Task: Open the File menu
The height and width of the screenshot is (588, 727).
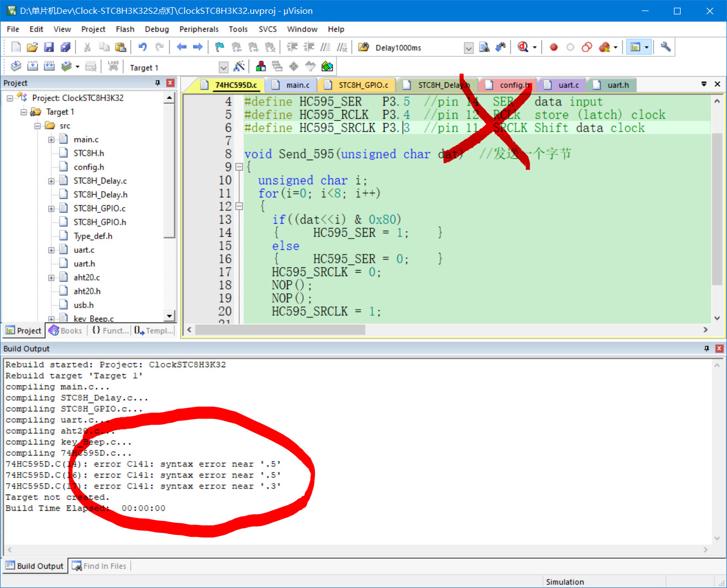Action: click(13, 29)
